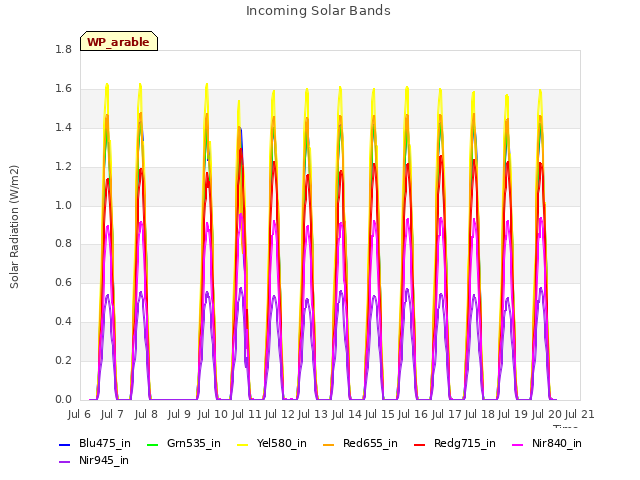This screenshot has height=480, width=640.
Task: Click the Jul 17 x-axis tick label
Action: click(446, 415)
